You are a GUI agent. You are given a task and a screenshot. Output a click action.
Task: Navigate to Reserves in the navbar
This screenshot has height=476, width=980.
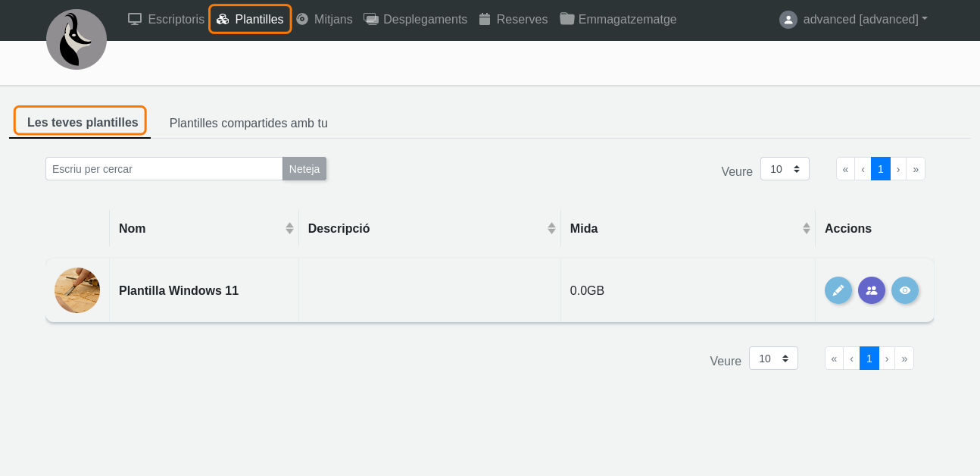(x=513, y=19)
